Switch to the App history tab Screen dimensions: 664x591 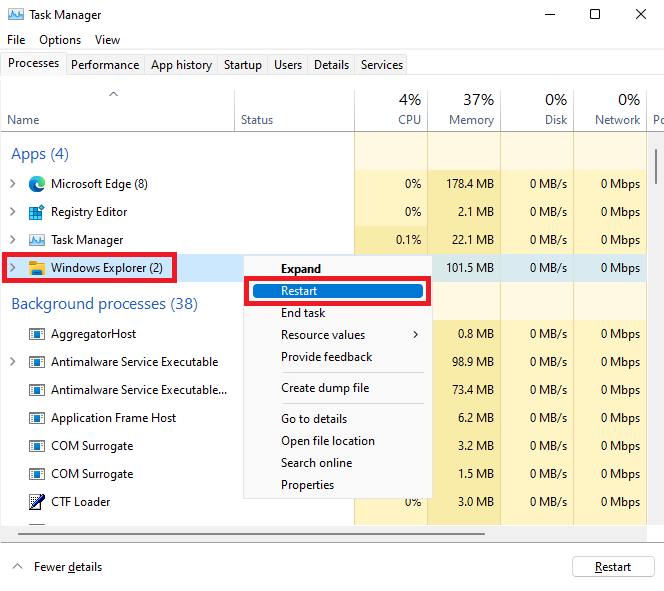[x=181, y=65]
